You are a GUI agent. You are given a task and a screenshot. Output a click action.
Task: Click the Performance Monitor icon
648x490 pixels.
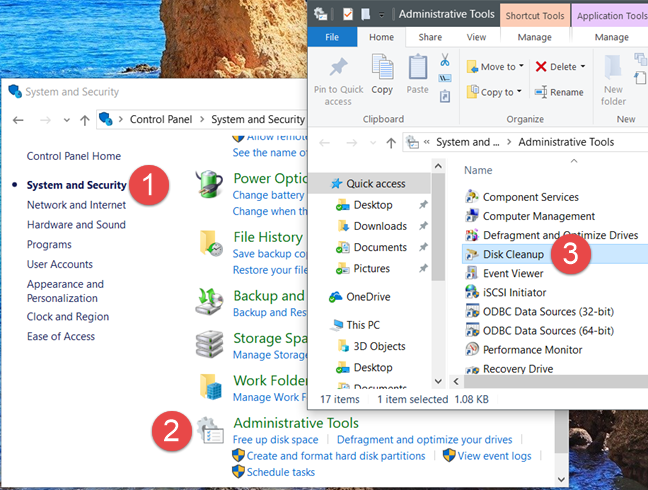point(472,350)
